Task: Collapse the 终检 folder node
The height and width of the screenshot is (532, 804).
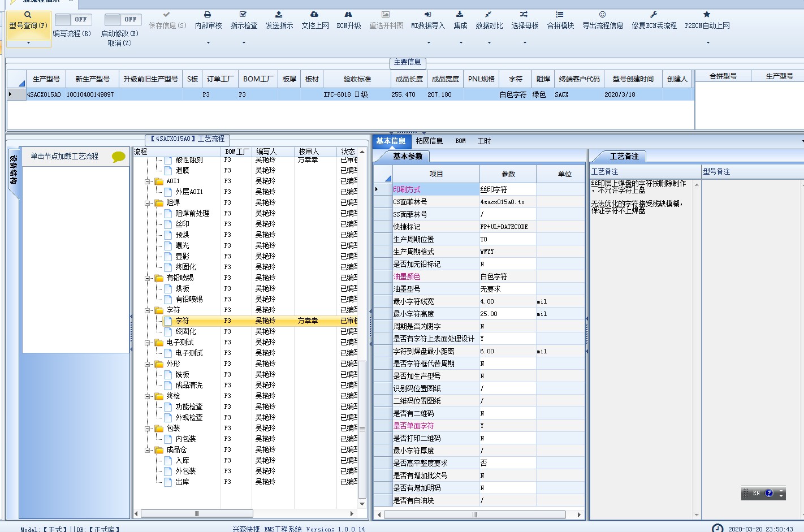Action: click(x=148, y=396)
